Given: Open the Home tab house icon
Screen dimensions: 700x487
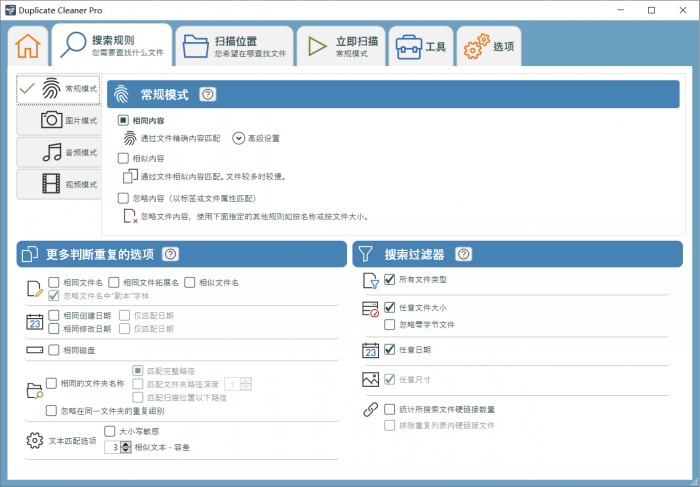Looking at the screenshot, I should (x=28, y=46).
